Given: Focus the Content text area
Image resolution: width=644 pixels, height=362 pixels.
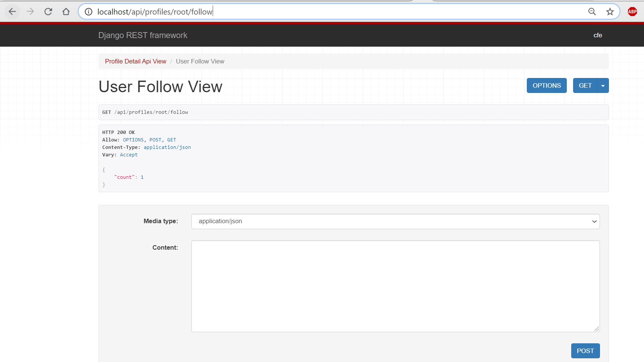Looking at the screenshot, I should coord(396,286).
